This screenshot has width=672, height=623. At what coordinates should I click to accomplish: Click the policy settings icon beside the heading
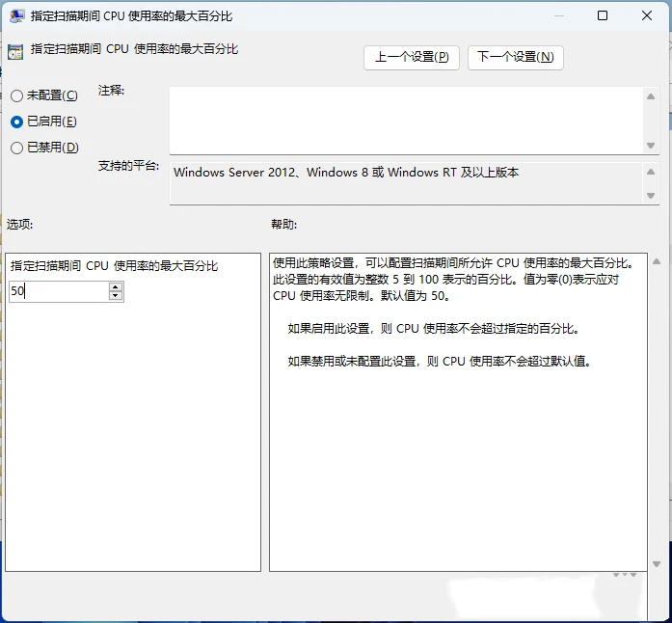[15, 52]
